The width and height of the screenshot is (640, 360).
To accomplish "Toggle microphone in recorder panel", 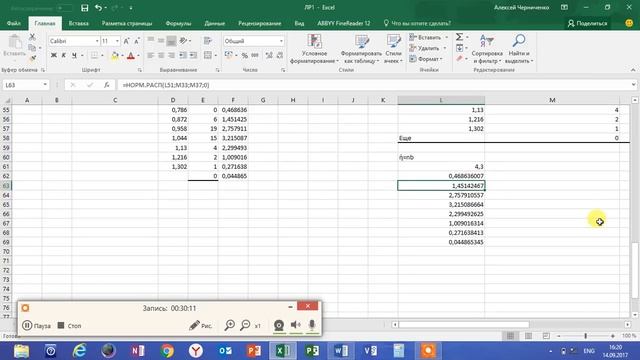I will point(312,325).
